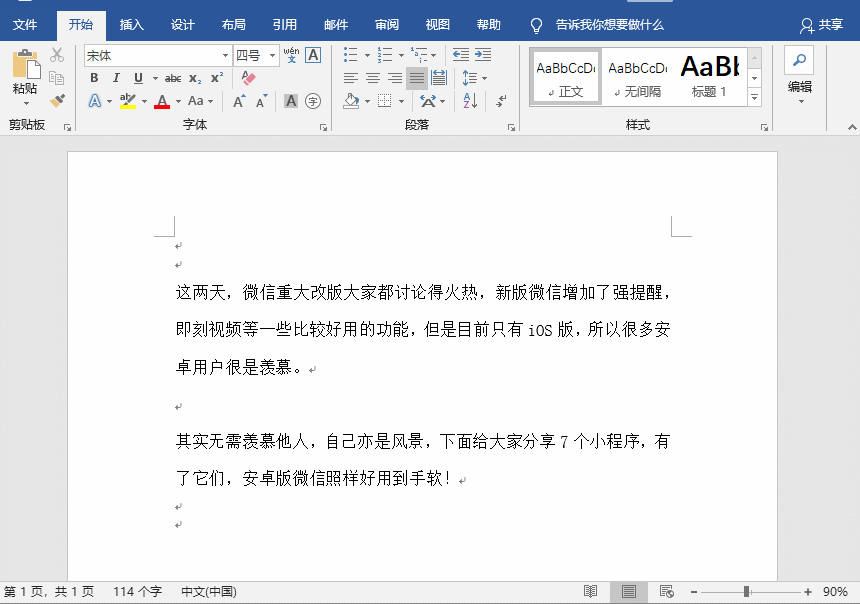Open the font size dropdown (四号)
Viewport: 860px width, 604px height.
coord(272,55)
